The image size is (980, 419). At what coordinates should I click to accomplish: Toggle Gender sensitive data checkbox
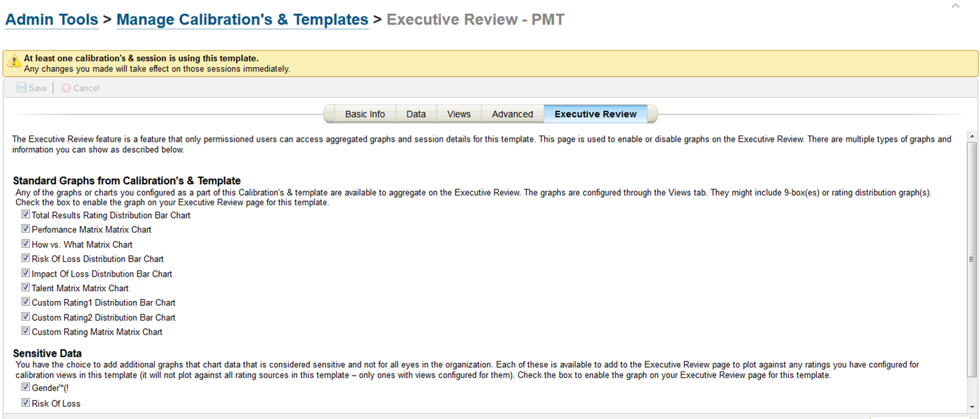(x=26, y=387)
